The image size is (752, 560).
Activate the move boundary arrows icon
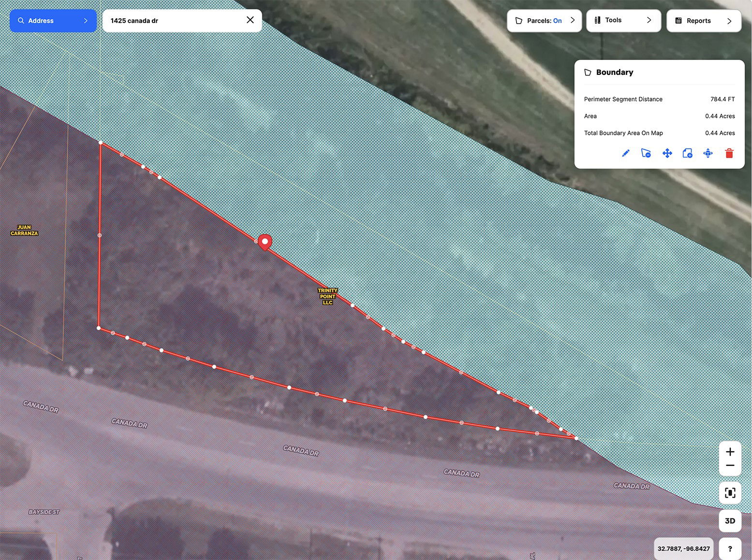(667, 153)
